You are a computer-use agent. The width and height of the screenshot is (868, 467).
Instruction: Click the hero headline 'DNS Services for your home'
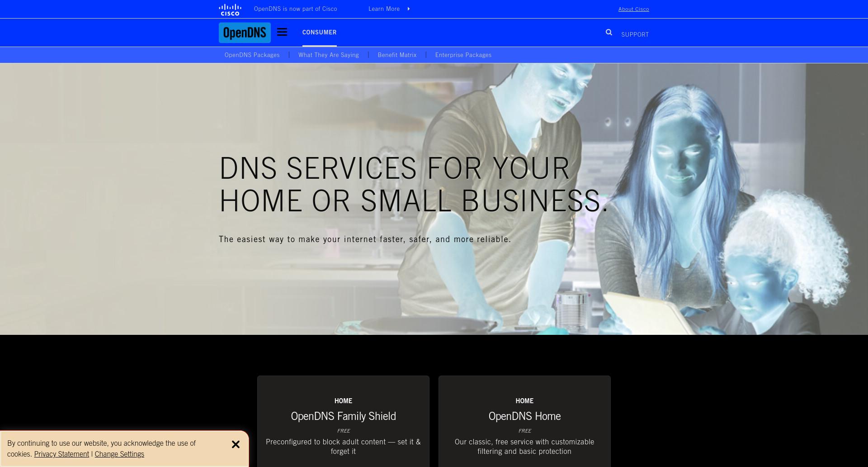pyautogui.click(x=414, y=184)
